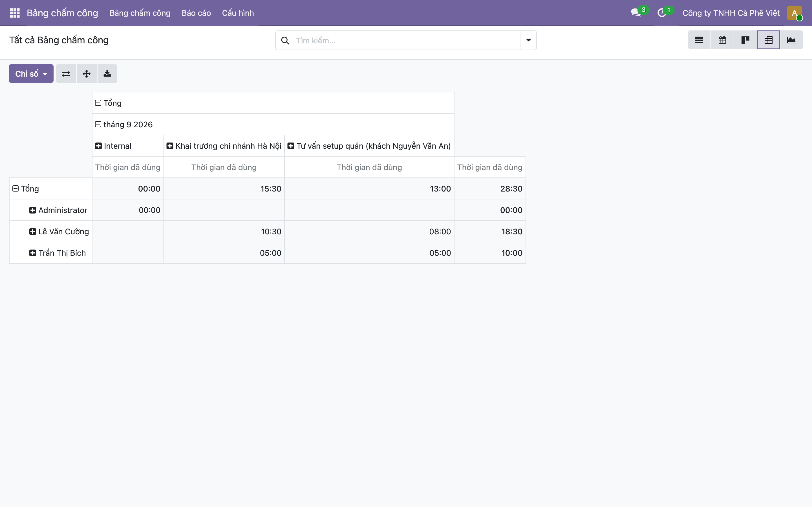Image resolution: width=812 pixels, height=507 pixels.
Task: Click the Tìm kiếm search field
Action: pos(406,40)
